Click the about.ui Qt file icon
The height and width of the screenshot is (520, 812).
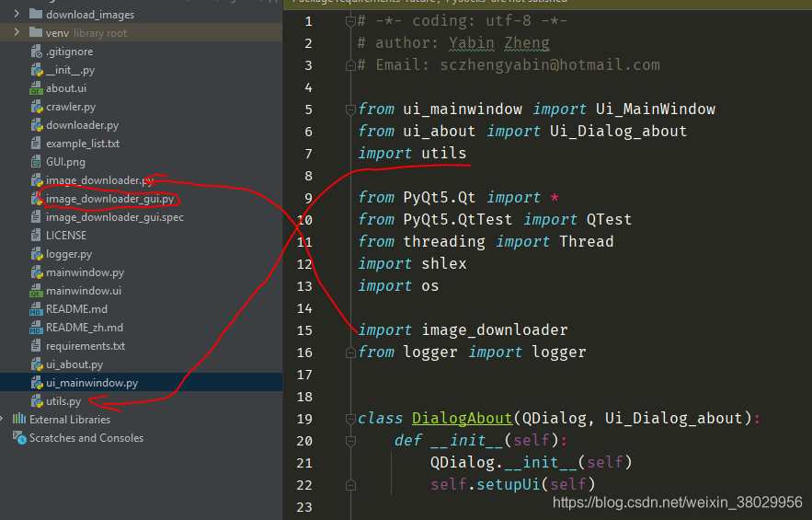point(36,88)
